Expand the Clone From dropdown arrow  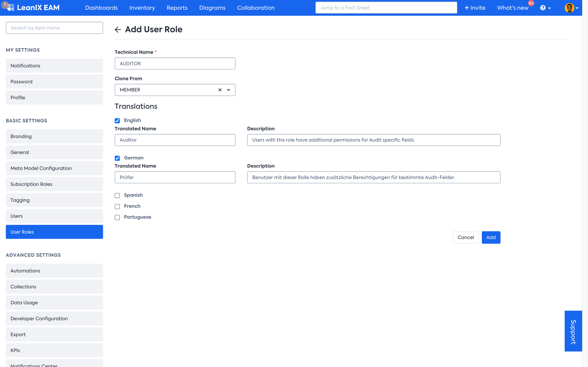pyautogui.click(x=228, y=90)
